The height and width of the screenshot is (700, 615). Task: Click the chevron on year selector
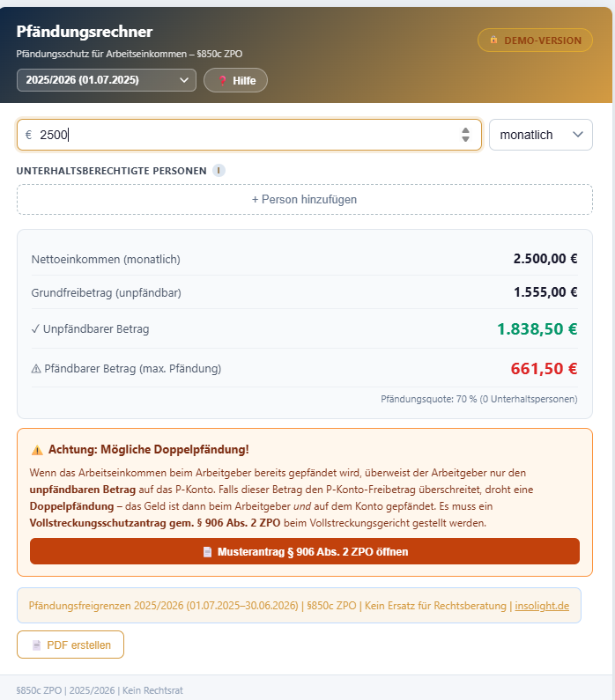183,80
